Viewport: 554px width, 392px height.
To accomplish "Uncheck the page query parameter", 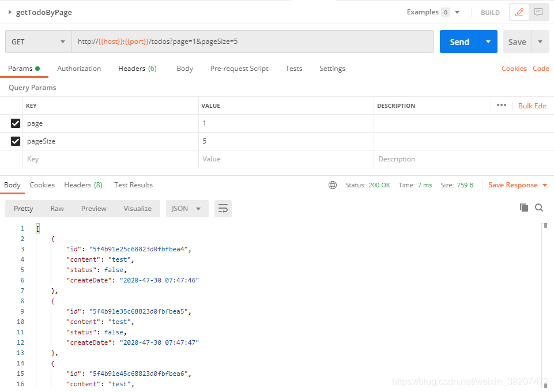I will pyautogui.click(x=14, y=123).
